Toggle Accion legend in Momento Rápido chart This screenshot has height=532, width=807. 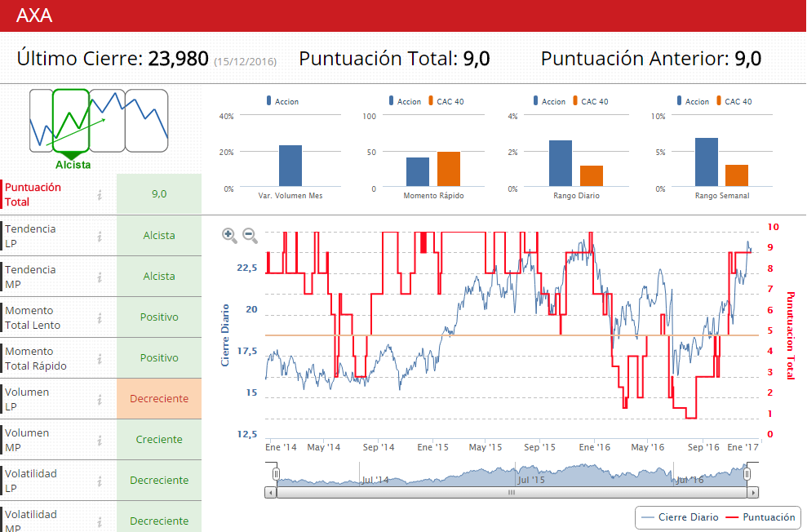click(x=405, y=101)
